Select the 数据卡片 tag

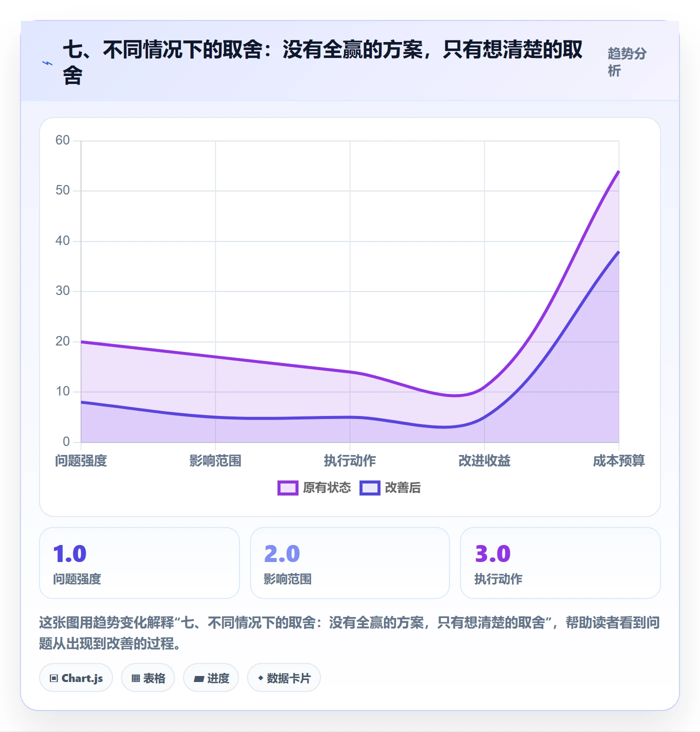(x=284, y=678)
